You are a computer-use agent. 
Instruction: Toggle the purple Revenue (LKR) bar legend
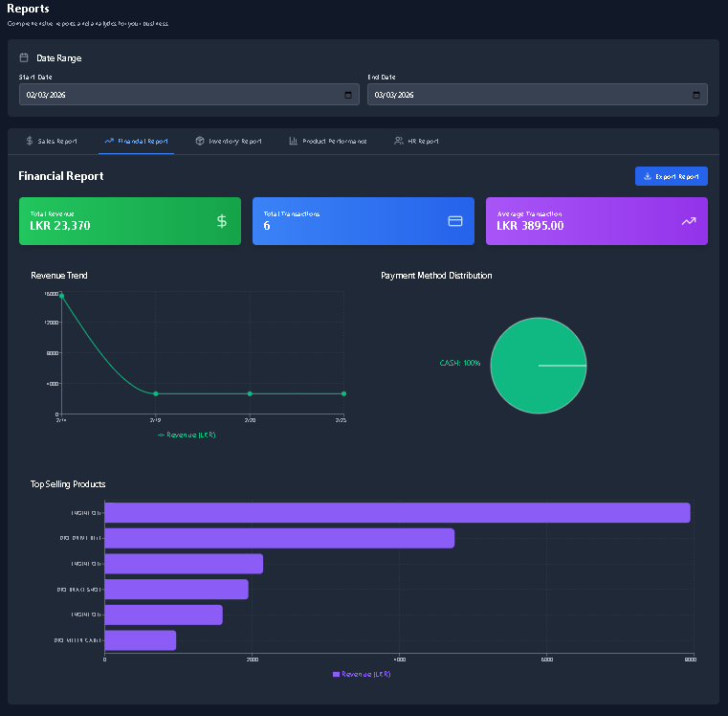(362, 674)
